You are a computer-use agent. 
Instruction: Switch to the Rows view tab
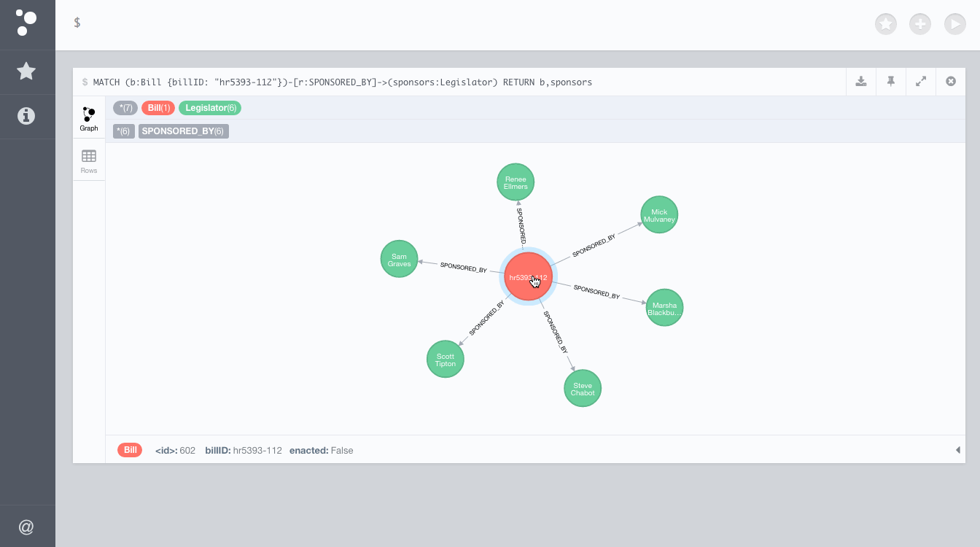pyautogui.click(x=89, y=161)
